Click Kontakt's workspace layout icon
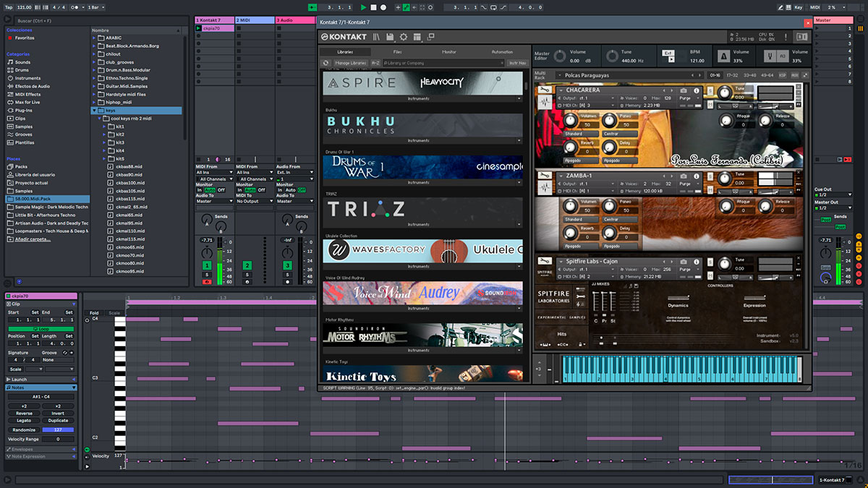Screen dimensions: 868x488 click(x=417, y=36)
